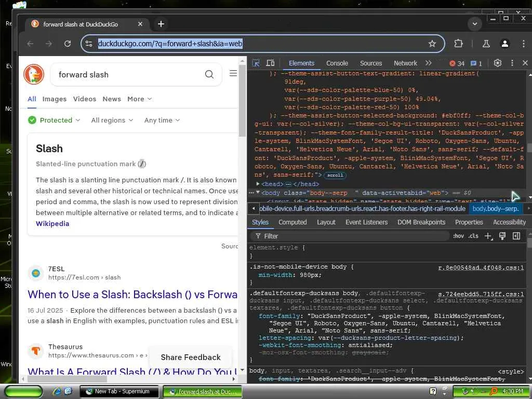
Task: Toggle rendering emulations paintbrush icon
Action: 502,236
